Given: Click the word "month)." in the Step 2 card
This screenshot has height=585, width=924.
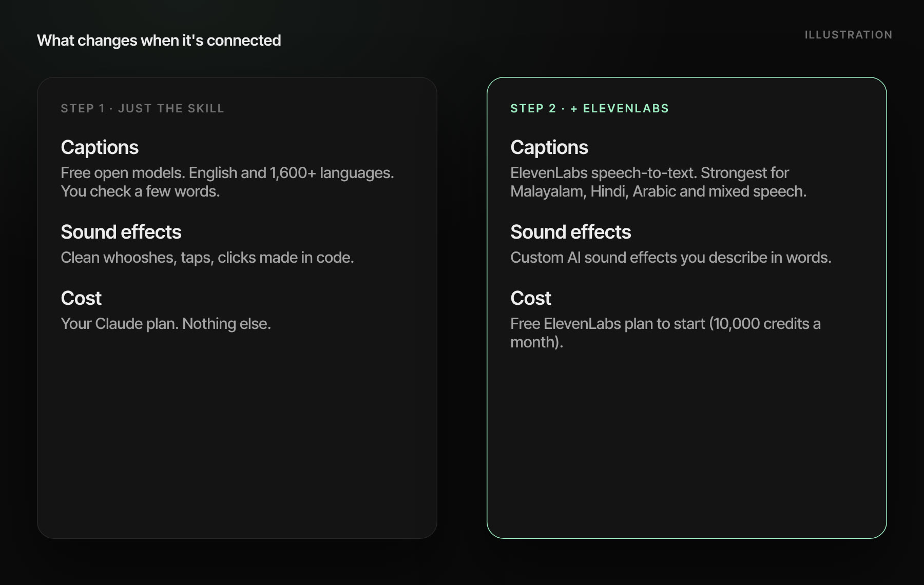Looking at the screenshot, I should pos(537,342).
